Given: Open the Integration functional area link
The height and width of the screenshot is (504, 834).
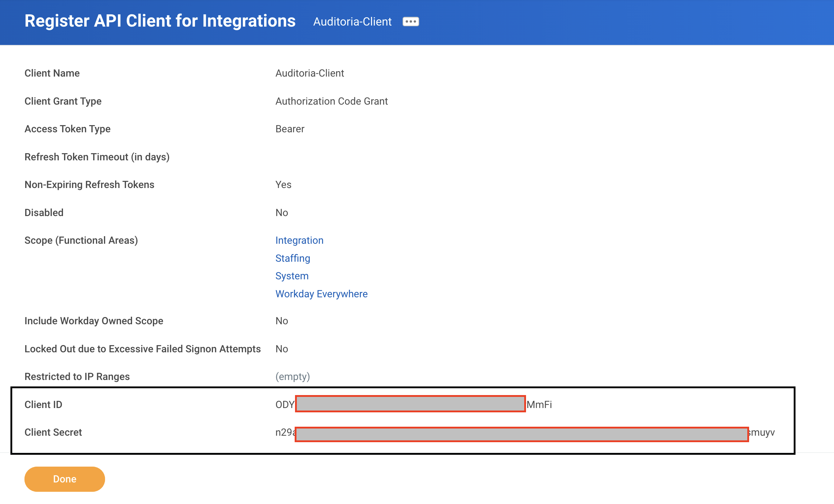Looking at the screenshot, I should tap(299, 240).
